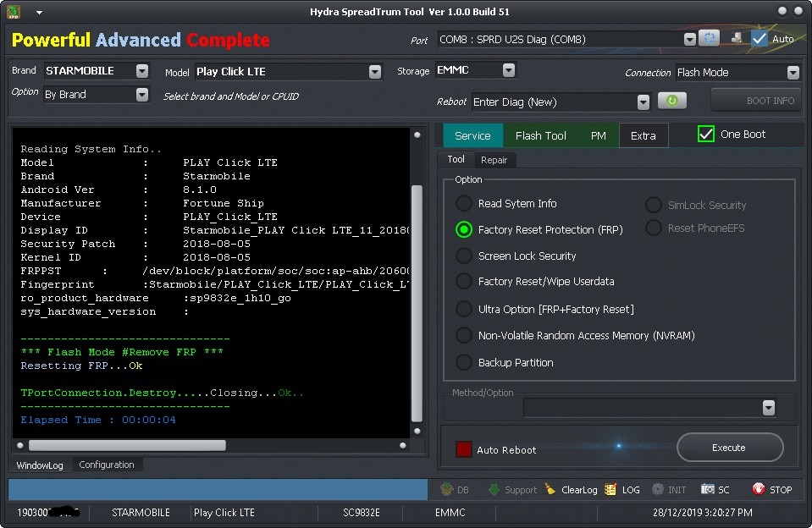
Task: Click the 'Elapsed Time : 00:00:04' log line
Action: click(98, 420)
